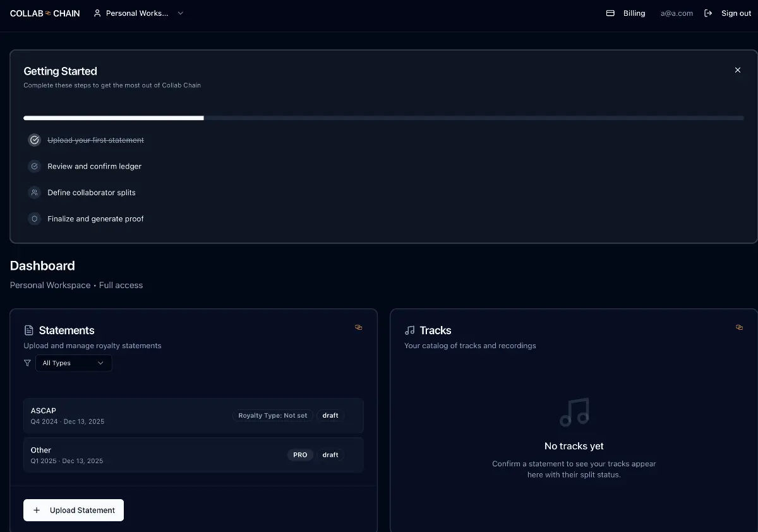Click the person icon beside Personal Workspace
Viewport: 758px width, 532px height.
click(97, 13)
